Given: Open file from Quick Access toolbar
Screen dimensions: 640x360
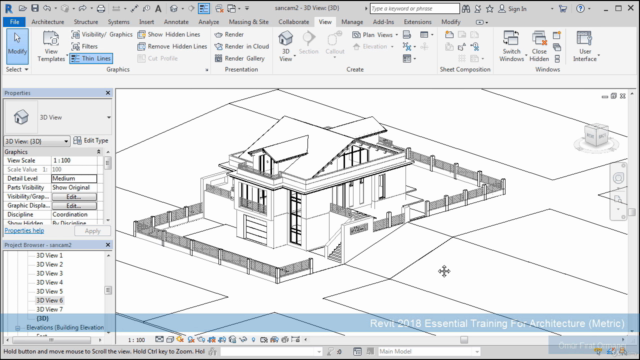Looking at the screenshot, I should click(x=22, y=8).
